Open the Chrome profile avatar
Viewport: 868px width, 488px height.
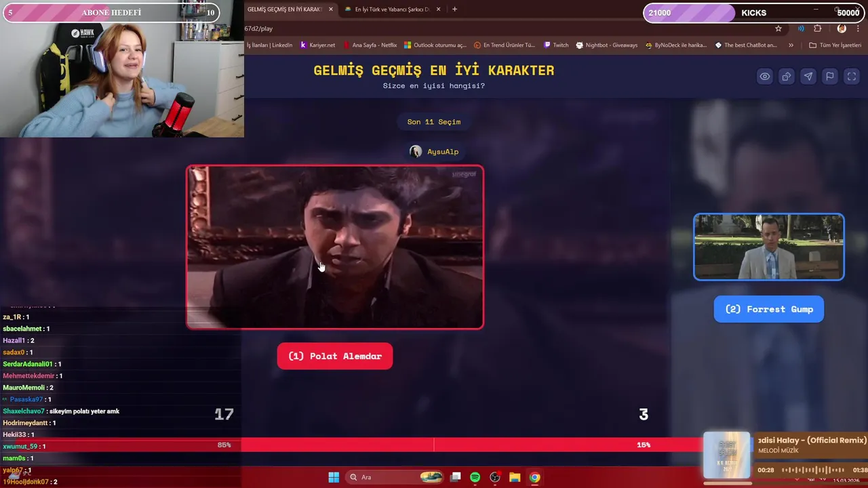842,28
